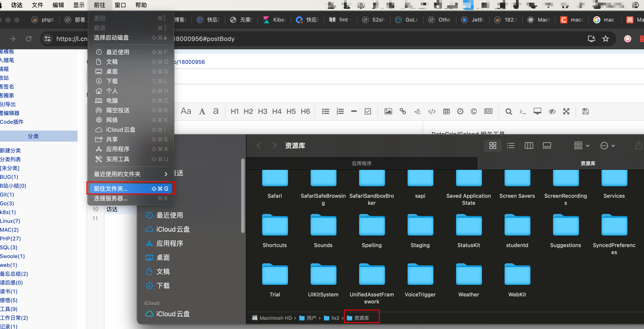The height and width of the screenshot is (329, 644).
Task: Open Downloads in Finder sidebar
Action: 158,286
